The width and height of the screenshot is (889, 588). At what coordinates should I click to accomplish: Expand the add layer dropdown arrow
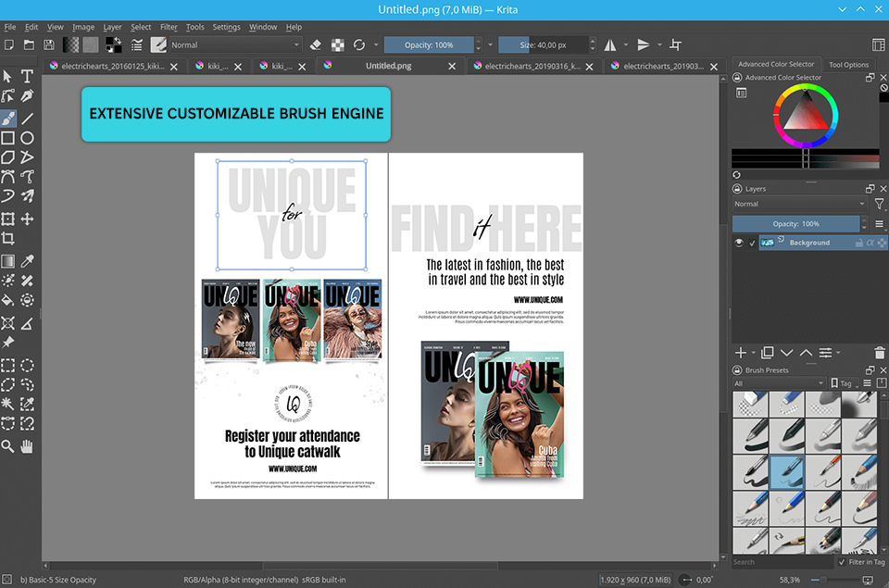click(x=754, y=353)
